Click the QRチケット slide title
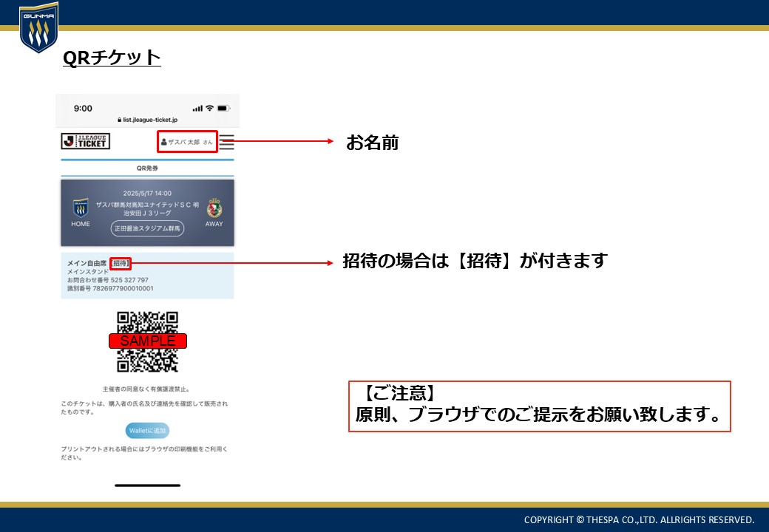The width and height of the screenshot is (769, 532). (112, 58)
